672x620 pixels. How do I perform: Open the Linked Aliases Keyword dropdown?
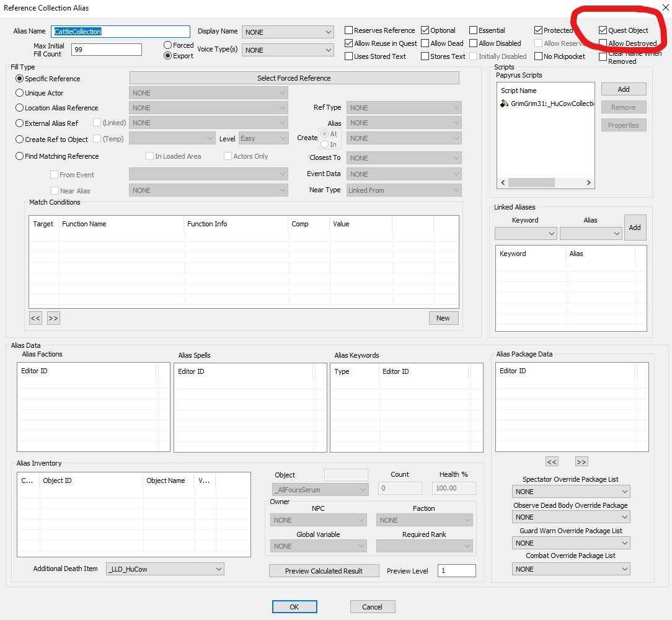[526, 234]
